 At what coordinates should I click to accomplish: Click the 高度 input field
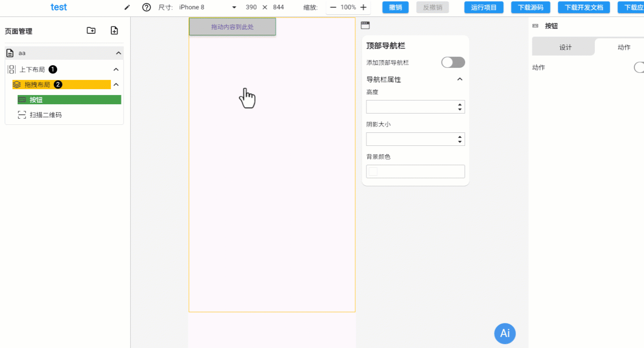coord(415,107)
